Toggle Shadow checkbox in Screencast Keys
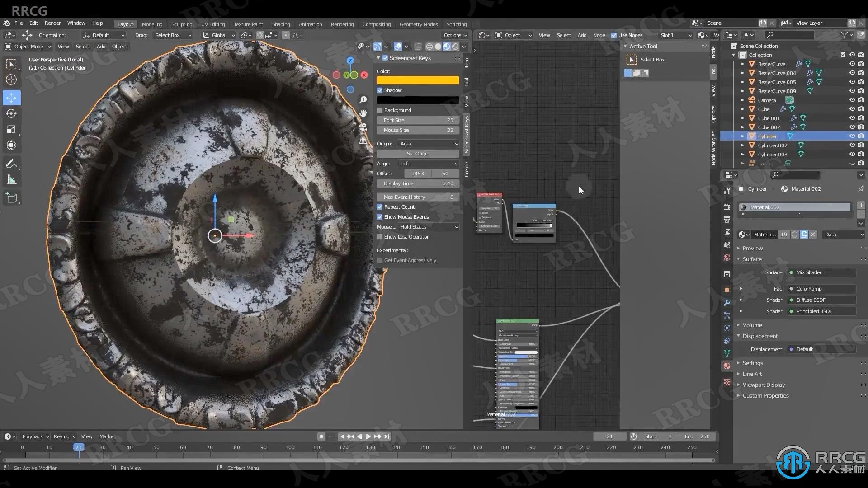 pyautogui.click(x=380, y=90)
